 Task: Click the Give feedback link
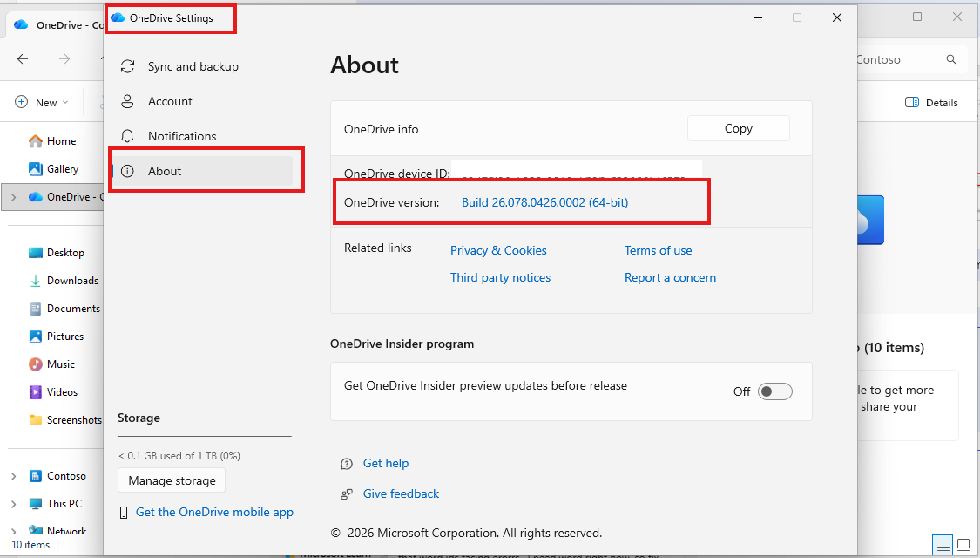coord(401,493)
